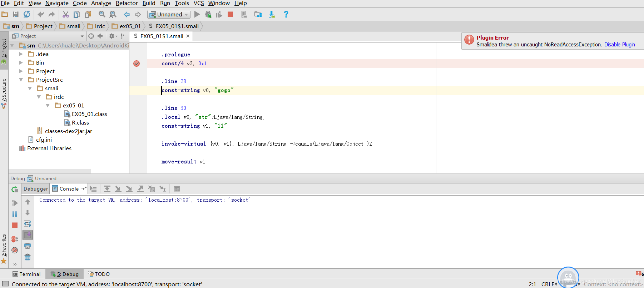Image resolution: width=644 pixels, height=288 pixels.
Task: Open the Unnamed run configuration dropdown
Action: [169, 14]
